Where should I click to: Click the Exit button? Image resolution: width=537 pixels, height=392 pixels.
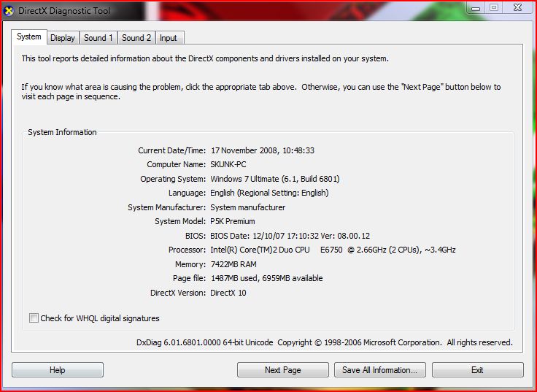478,369
